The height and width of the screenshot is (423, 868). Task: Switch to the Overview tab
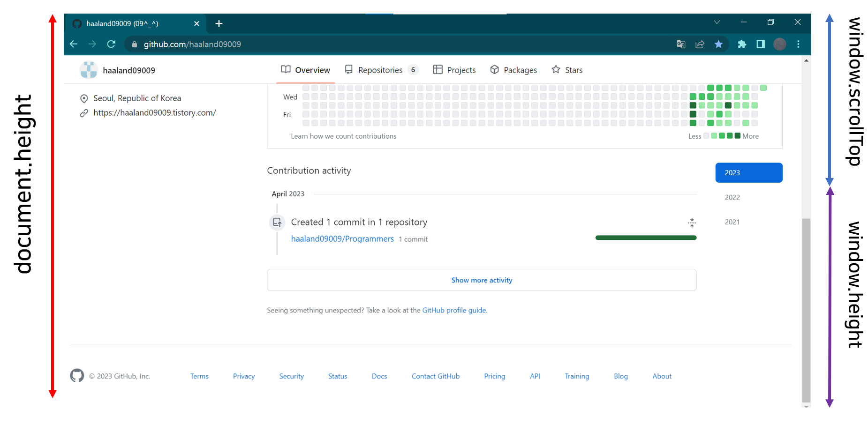[306, 70]
